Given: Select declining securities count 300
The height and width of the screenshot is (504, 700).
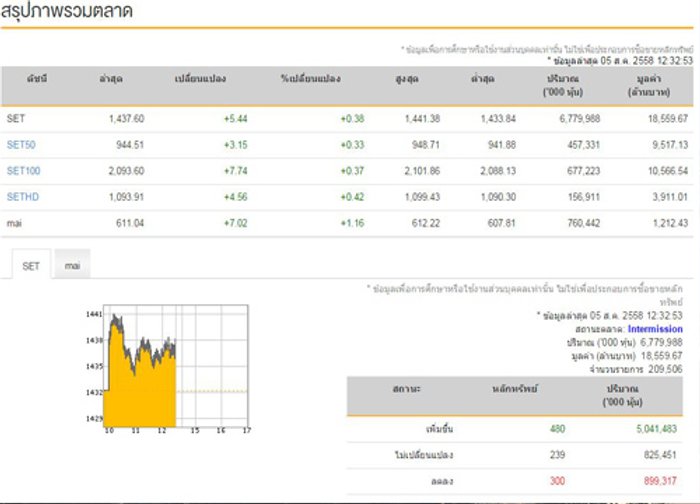Looking at the screenshot, I should tap(557, 481).
